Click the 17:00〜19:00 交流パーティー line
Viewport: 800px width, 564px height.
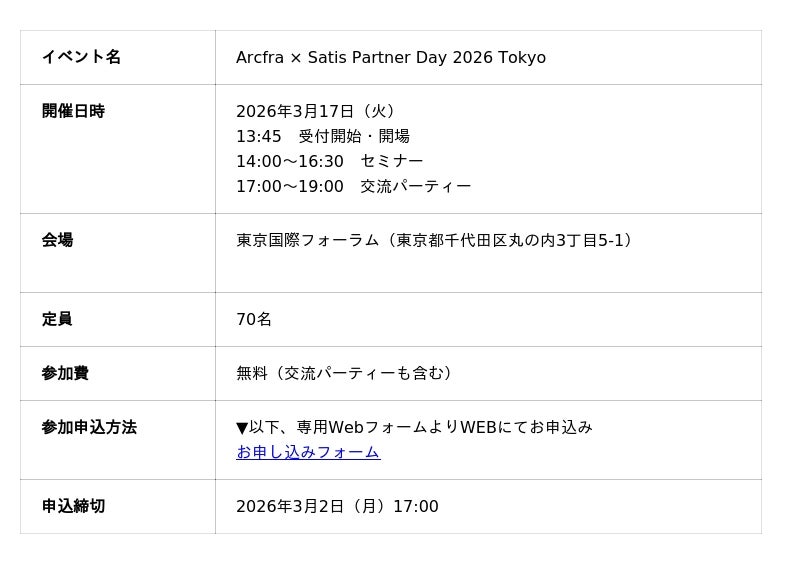pos(353,186)
